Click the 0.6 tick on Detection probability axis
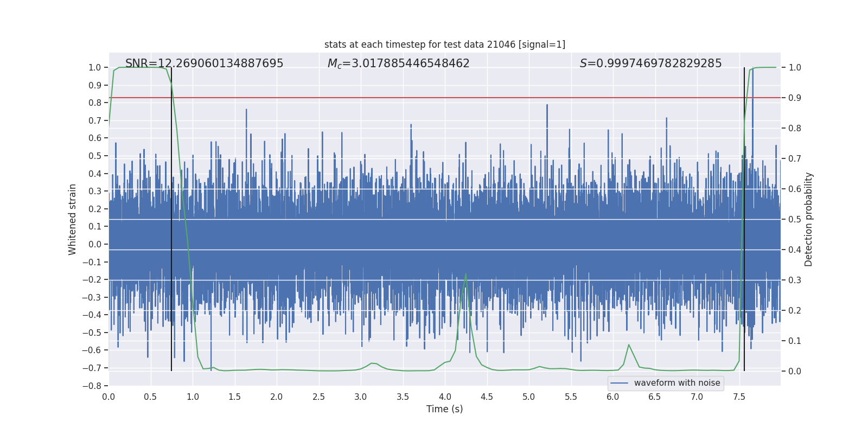The width and height of the screenshot is (868, 434). 795,189
